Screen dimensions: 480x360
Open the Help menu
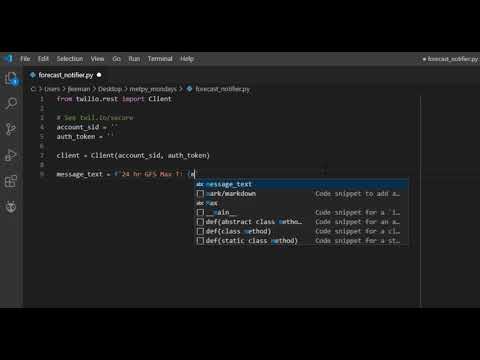click(x=187, y=59)
